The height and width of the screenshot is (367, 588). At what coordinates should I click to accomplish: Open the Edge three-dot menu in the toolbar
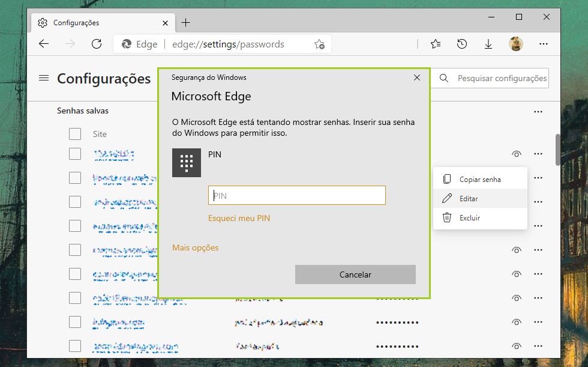click(544, 44)
